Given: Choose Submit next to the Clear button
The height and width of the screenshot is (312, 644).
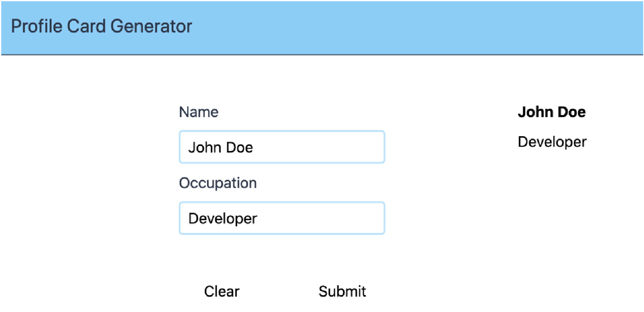Looking at the screenshot, I should tap(342, 291).
